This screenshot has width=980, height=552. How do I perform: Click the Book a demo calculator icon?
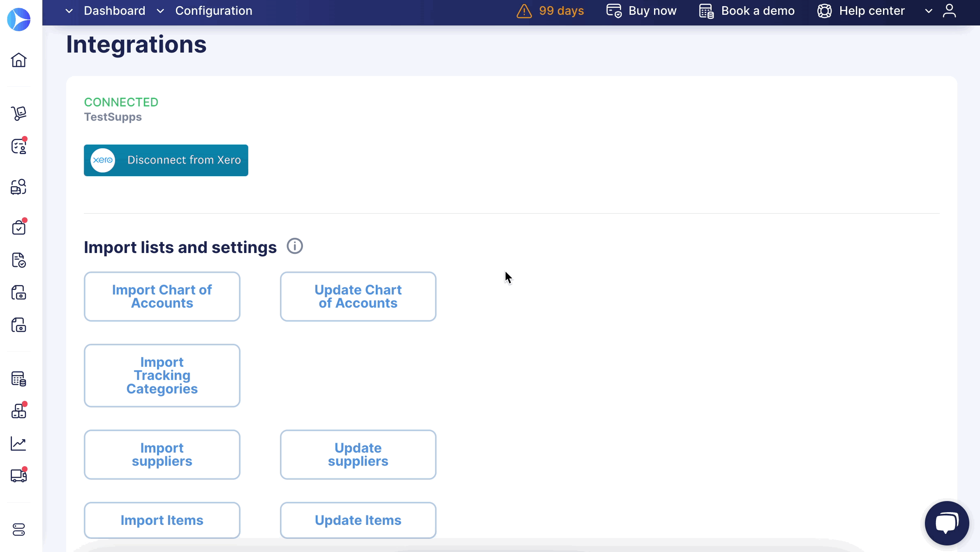707,11
